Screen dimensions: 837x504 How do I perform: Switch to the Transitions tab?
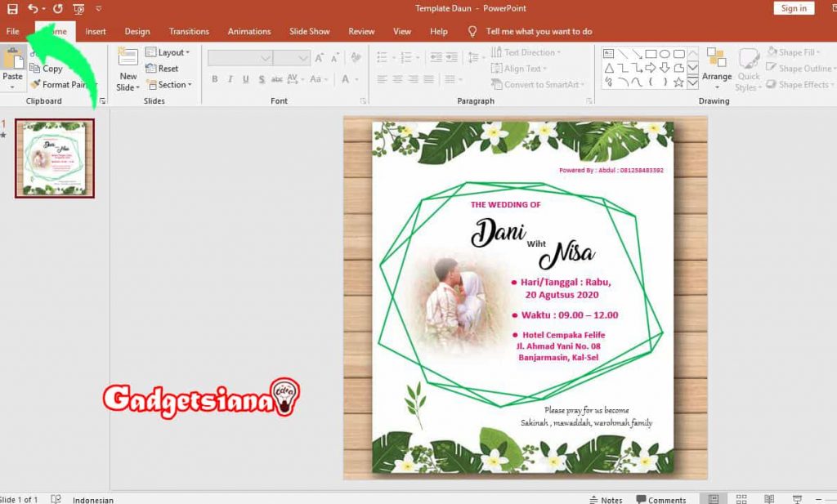[189, 31]
